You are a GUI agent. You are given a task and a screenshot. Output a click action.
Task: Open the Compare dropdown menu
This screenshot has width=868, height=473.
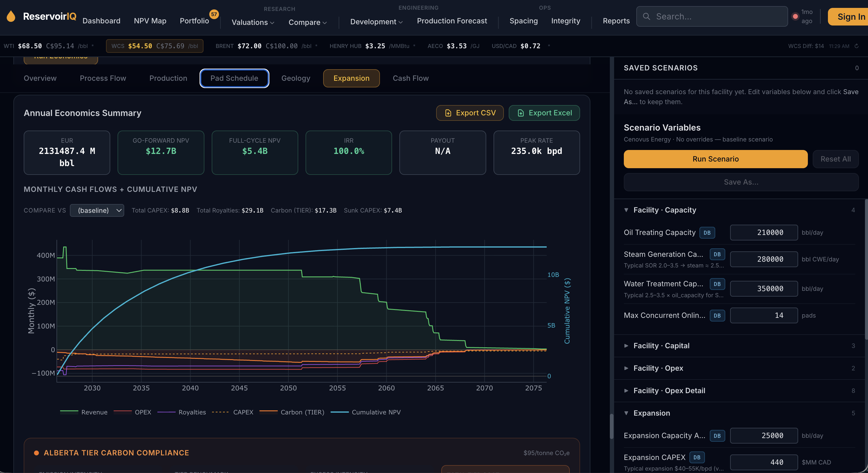[308, 22]
